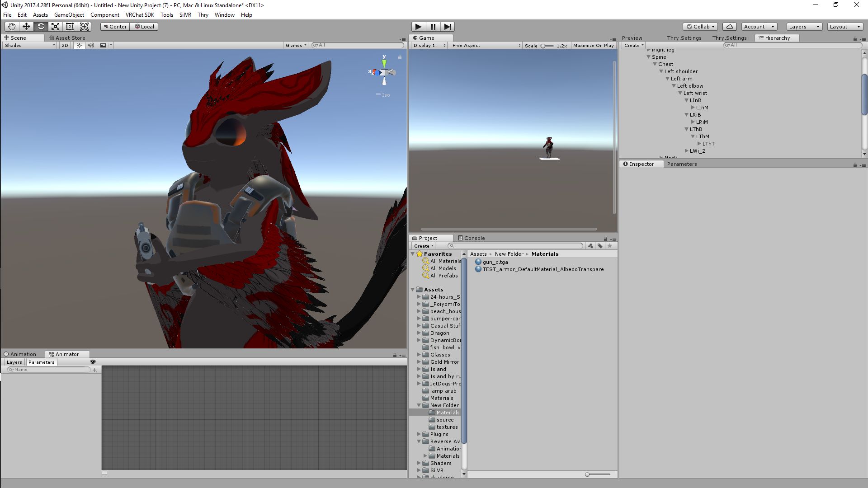Save project search to favorites
Image resolution: width=868 pixels, height=488 pixels.
coord(610,246)
